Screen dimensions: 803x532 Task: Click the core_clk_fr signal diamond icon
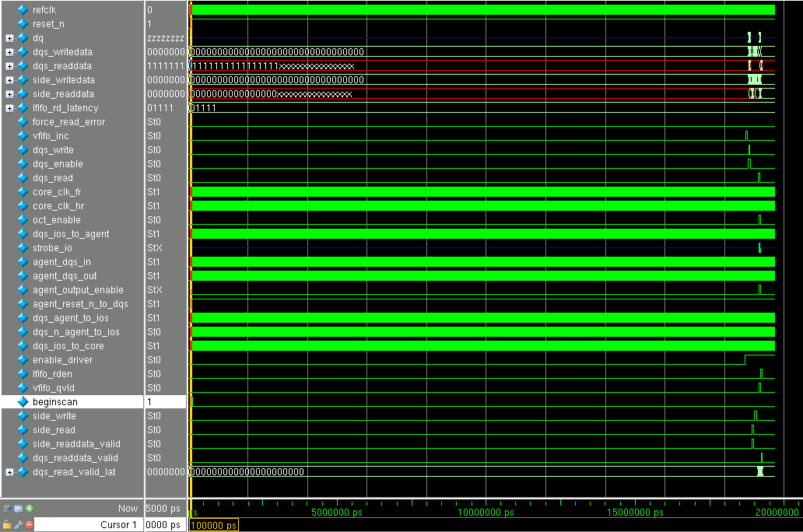(x=23, y=192)
